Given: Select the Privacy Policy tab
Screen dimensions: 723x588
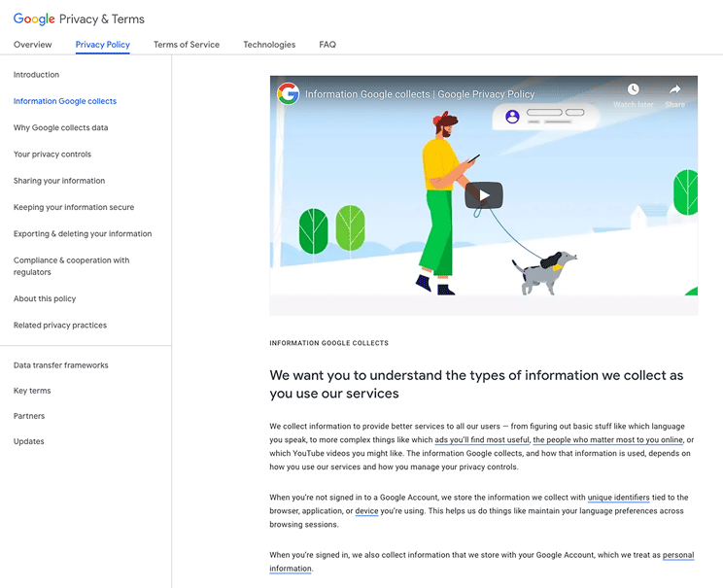Looking at the screenshot, I should point(103,45).
